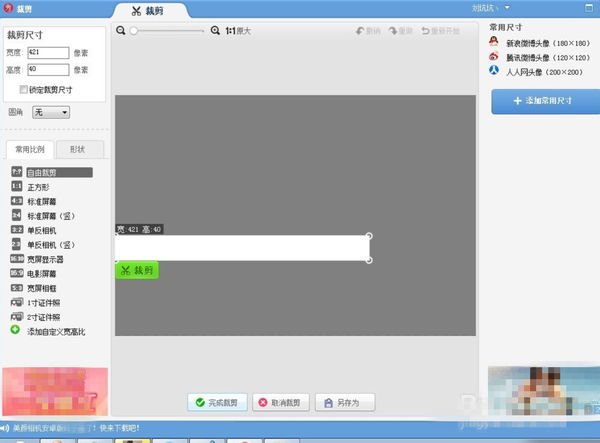Screen dimensions: 600x443
Task: Enable 锁定裁剪尺寸 checkbox
Action: pyautogui.click(x=23, y=90)
